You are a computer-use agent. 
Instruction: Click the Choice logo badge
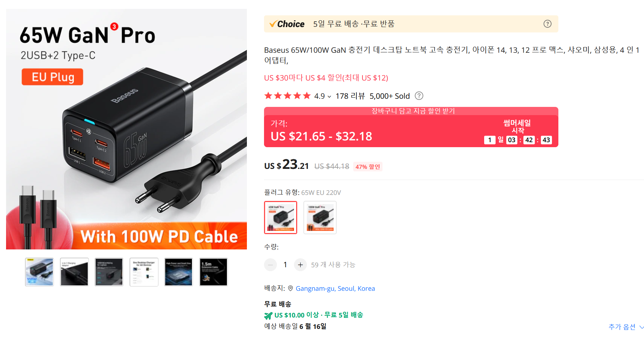pyautogui.click(x=287, y=24)
